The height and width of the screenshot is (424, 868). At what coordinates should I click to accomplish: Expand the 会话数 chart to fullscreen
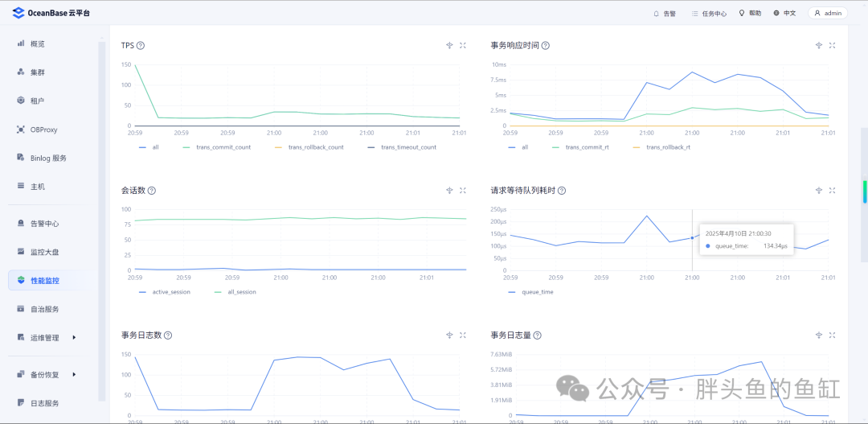point(463,190)
